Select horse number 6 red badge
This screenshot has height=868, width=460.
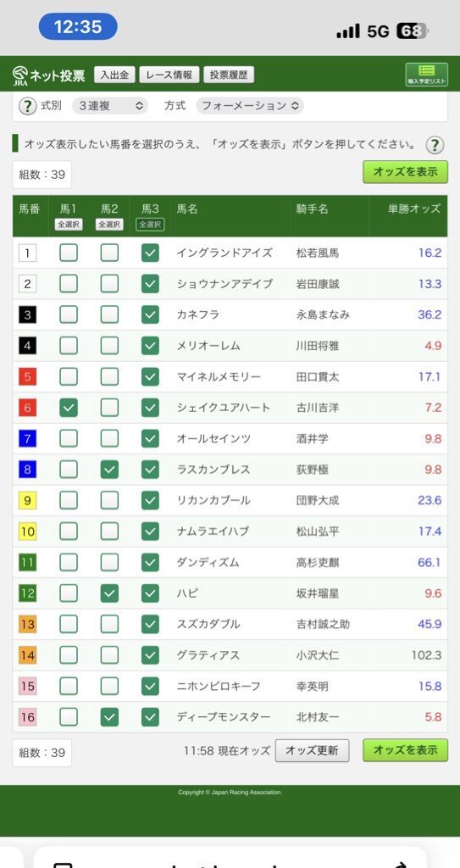[x=28, y=409]
